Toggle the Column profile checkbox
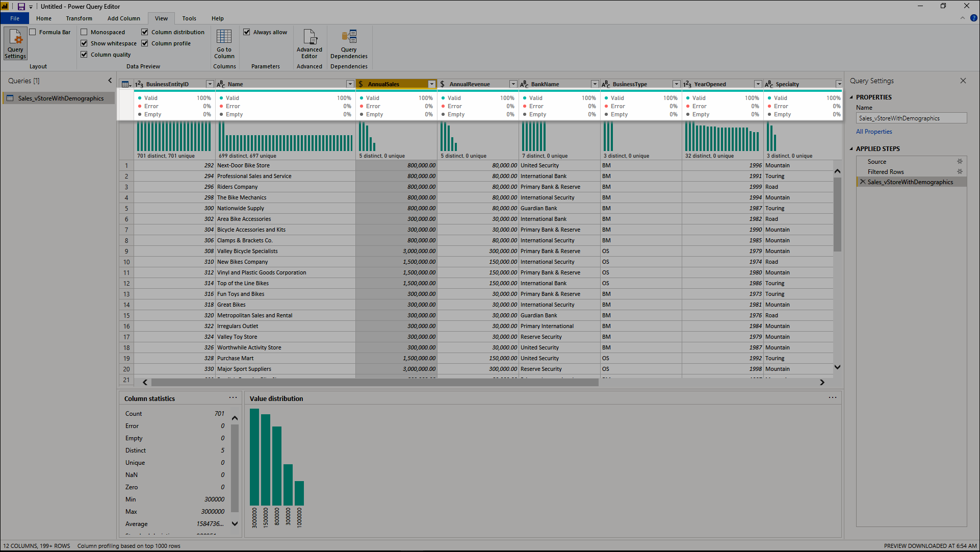980x552 pixels. tap(145, 43)
